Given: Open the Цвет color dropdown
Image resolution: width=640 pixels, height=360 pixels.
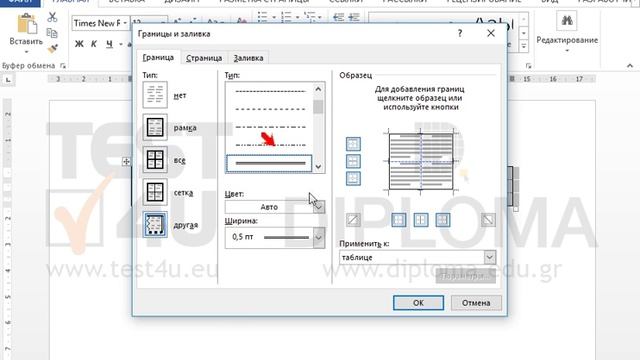Looking at the screenshot, I should click(x=319, y=207).
